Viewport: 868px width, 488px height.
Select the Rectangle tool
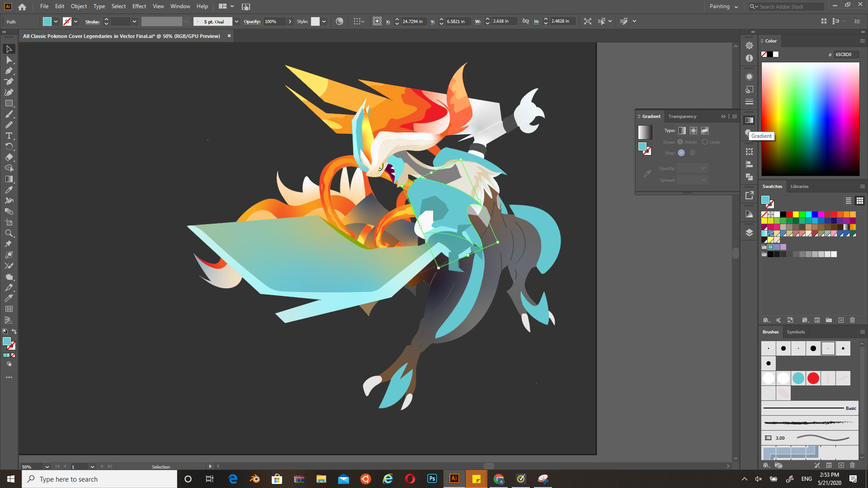tap(9, 103)
